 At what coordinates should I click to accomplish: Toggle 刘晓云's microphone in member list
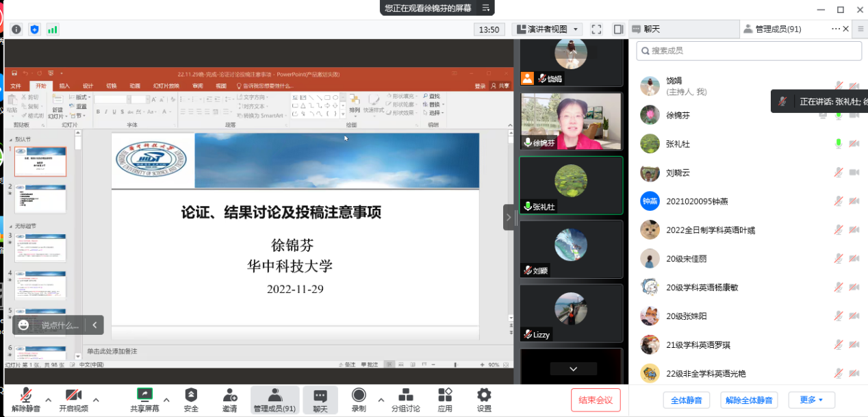tap(838, 173)
